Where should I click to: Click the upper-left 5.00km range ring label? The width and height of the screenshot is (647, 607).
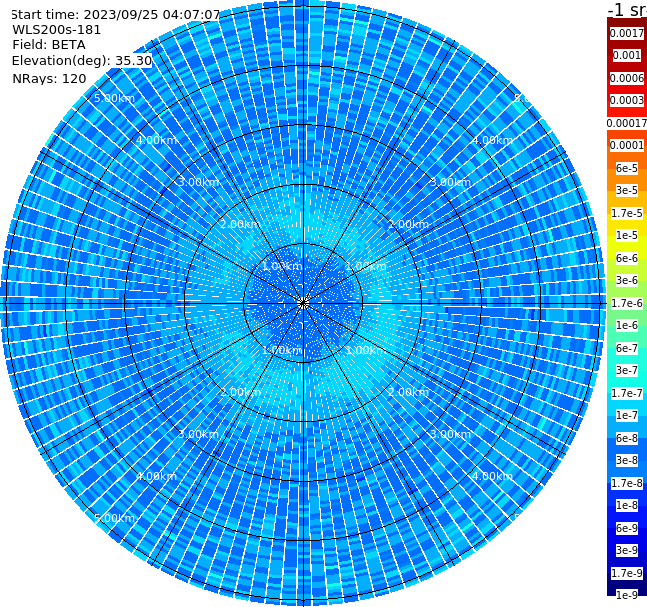tap(114, 98)
